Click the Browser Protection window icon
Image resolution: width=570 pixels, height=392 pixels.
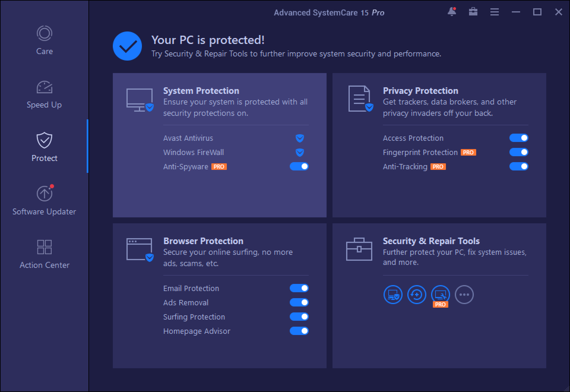tap(140, 250)
